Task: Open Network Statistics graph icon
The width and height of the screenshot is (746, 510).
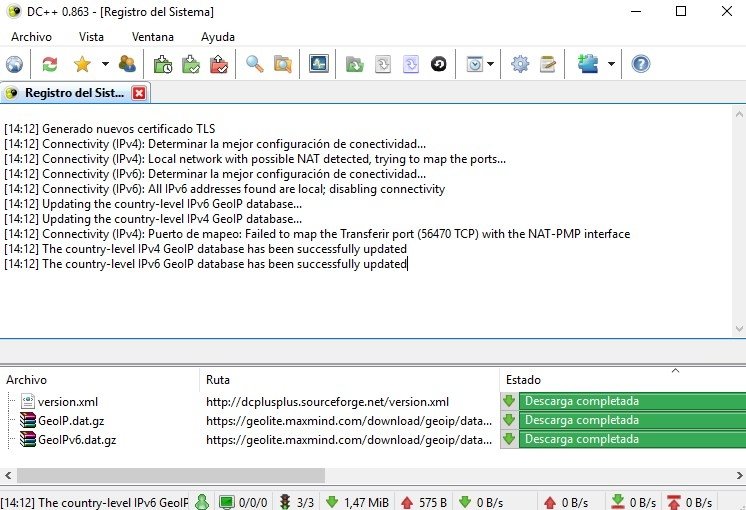Action: coord(318,64)
